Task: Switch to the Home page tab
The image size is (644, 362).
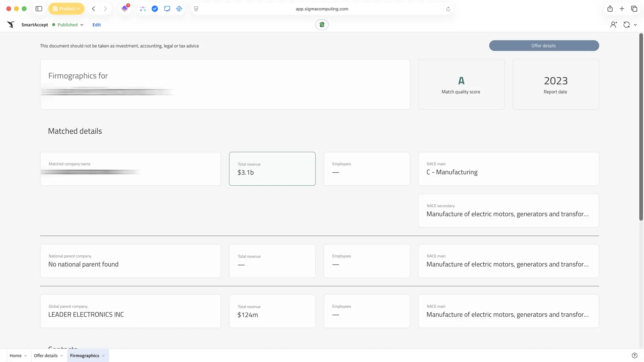Action: (x=15, y=356)
